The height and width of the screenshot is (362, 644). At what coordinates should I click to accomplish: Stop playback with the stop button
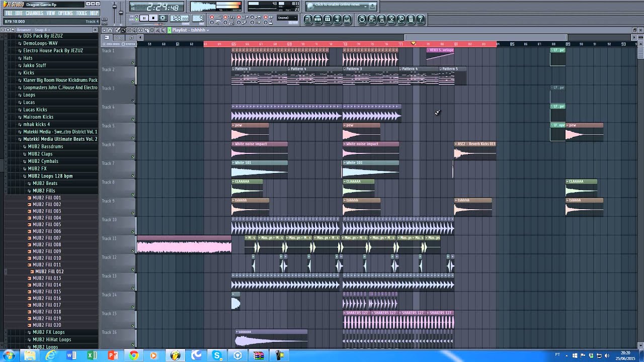[153, 18]
